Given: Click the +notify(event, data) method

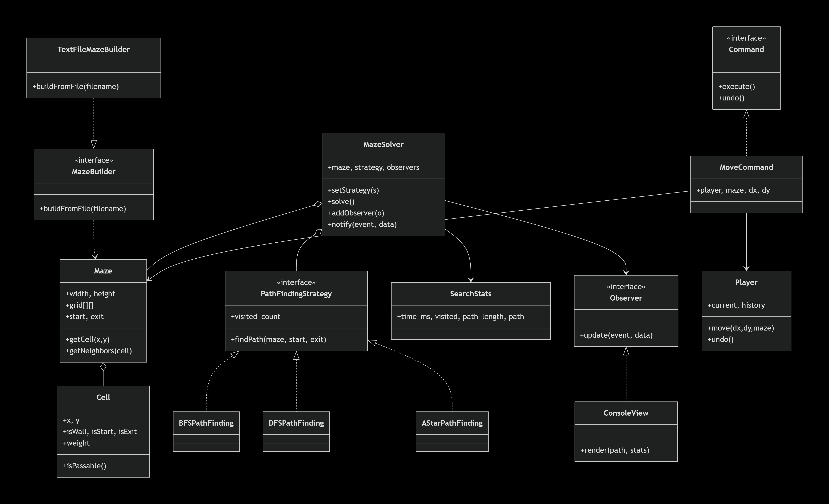Looking at the screenshot, I should tap(362, 224).
